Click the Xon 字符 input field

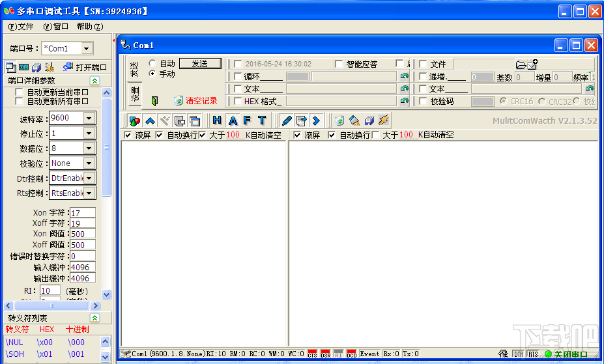(83, 213)
